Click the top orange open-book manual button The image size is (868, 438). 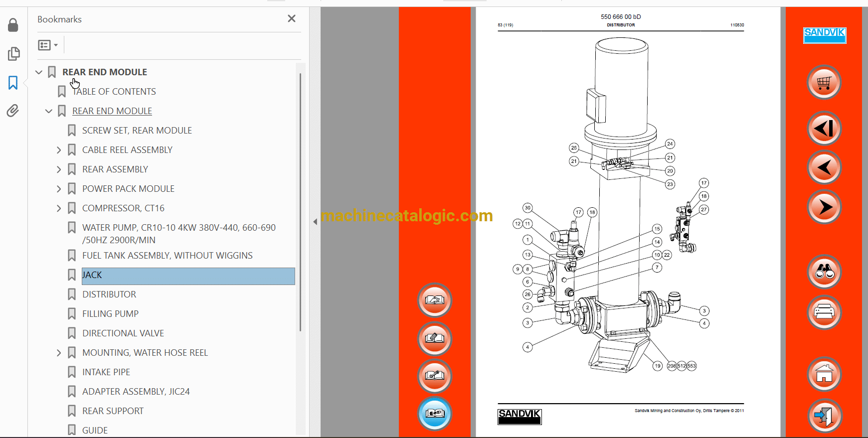(x=435, y=300)
